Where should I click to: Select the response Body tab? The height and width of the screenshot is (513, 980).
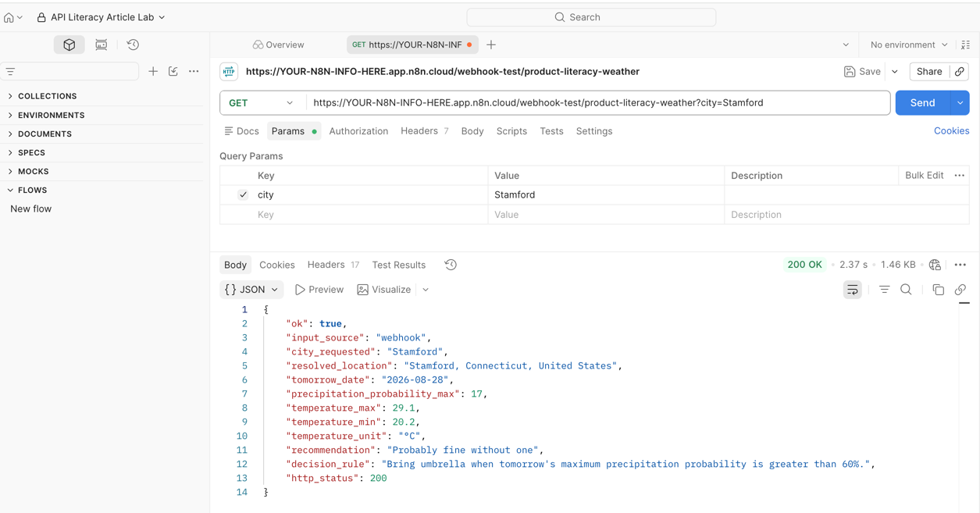(x=235, y=265)
